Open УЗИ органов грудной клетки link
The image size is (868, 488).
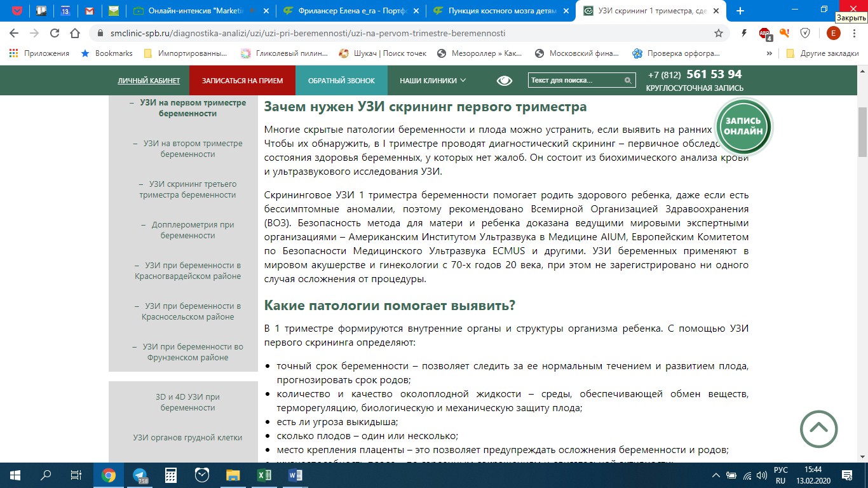(187, 437)
